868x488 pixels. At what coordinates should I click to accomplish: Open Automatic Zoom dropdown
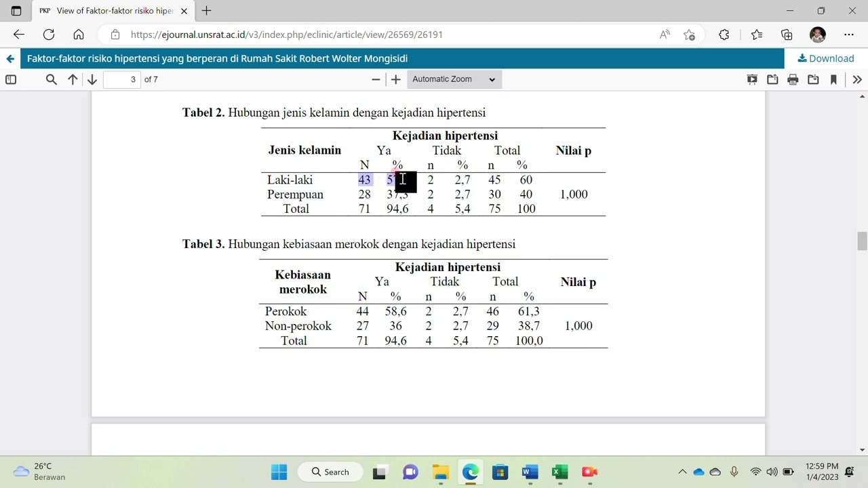pos(454,79)
